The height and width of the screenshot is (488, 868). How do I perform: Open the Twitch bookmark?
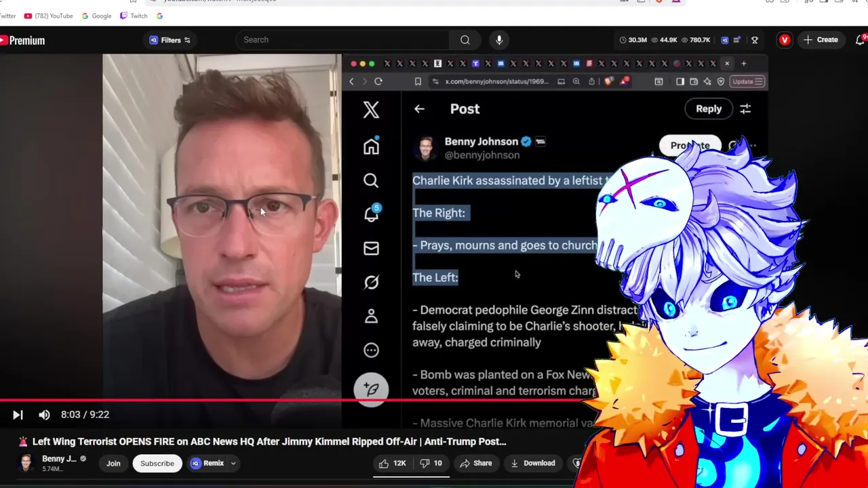pyautogui.click(x=134, y=16)
